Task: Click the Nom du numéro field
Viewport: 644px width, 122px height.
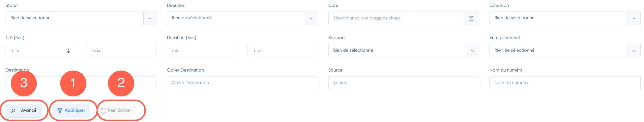Action: pos(565,83)
